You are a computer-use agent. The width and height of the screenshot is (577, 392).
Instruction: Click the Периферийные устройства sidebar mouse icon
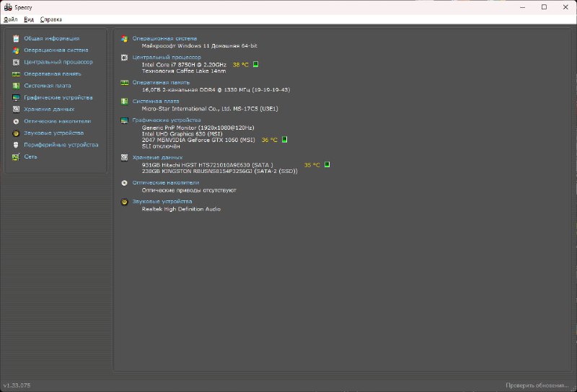coord(16,145)
